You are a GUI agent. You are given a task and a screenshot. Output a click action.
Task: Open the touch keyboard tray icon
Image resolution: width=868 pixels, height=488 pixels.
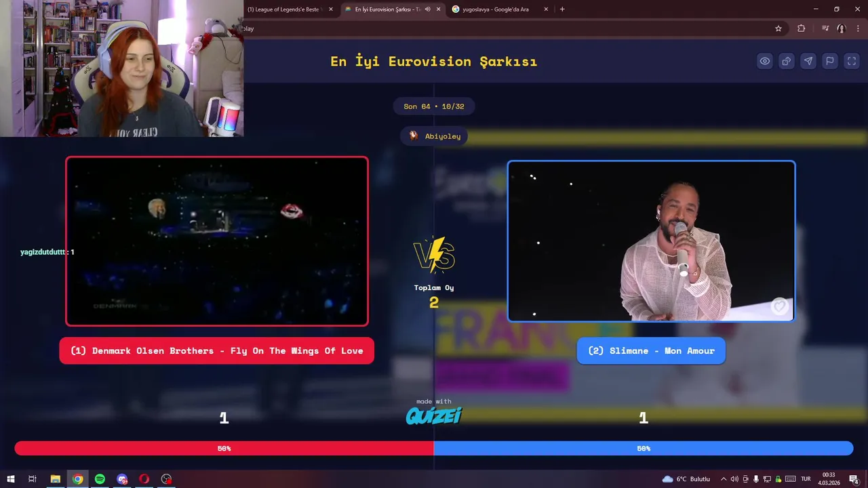point(790,479)
